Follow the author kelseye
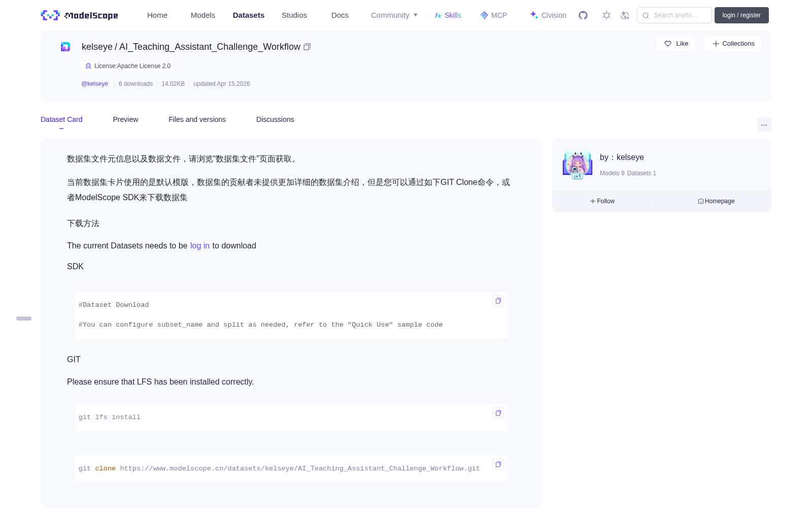 [x=602, y=201]
